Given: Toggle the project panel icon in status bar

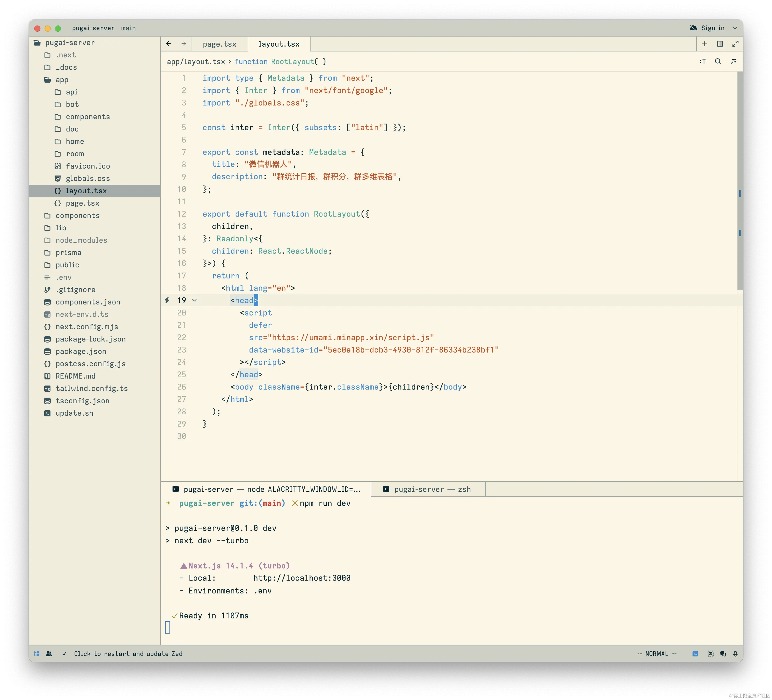Looking at the screenshot, I should [x=37, y=654].
